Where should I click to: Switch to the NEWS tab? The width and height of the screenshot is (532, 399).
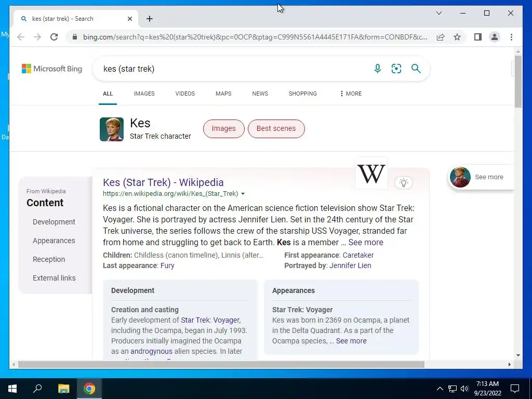[260, 94]
